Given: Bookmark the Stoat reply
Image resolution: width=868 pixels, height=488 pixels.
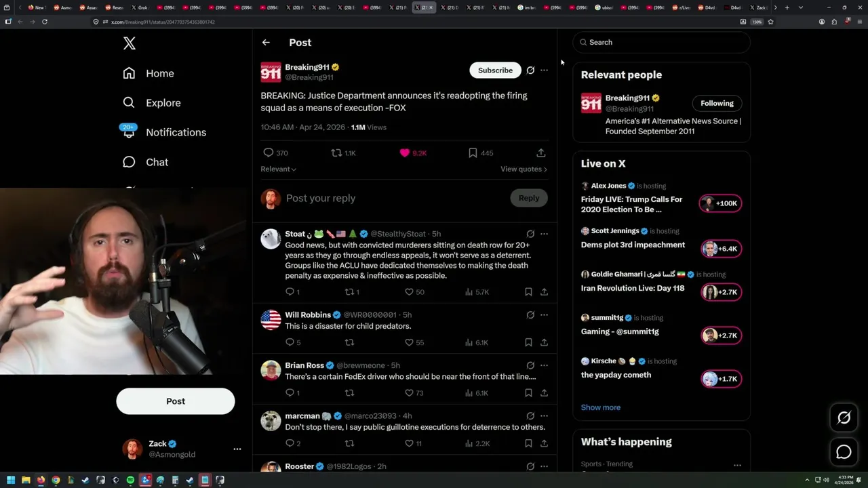Looking at the screenshot, I should (528, 292).
